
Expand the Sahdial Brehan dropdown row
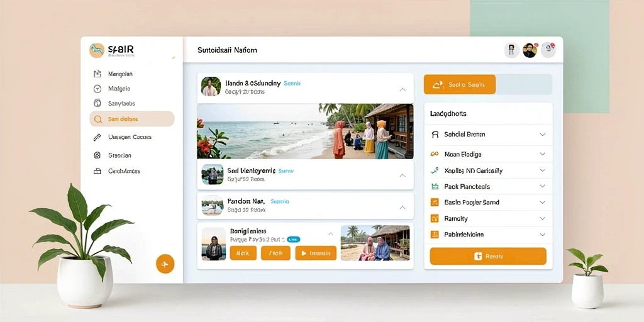488,135
